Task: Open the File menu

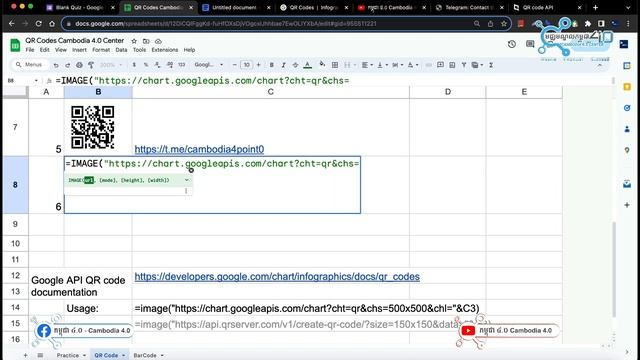Action: [x=30, y=50]
